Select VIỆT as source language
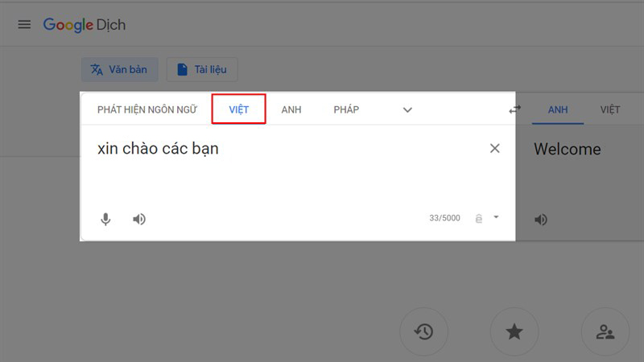 click(x=239, y=109)
